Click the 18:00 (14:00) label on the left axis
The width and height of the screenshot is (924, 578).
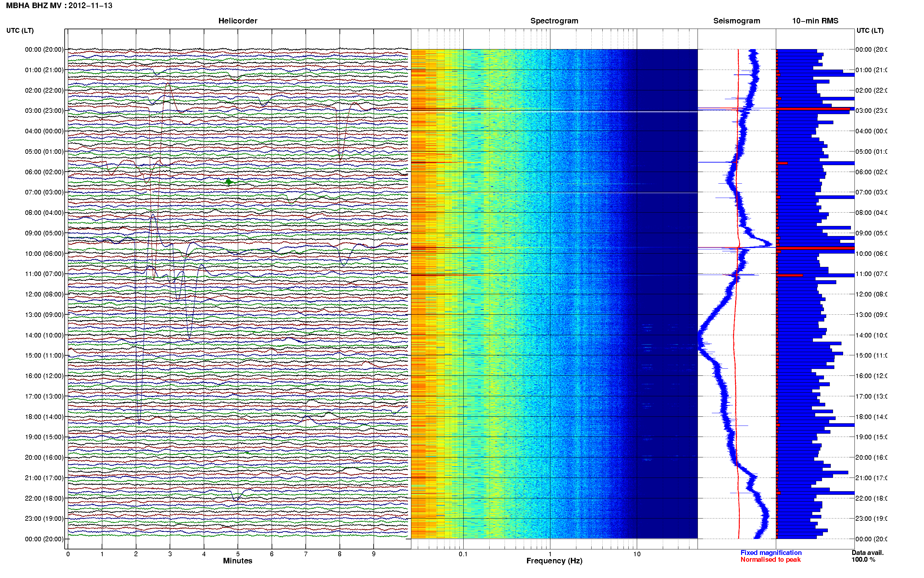(x=44, y=417)
